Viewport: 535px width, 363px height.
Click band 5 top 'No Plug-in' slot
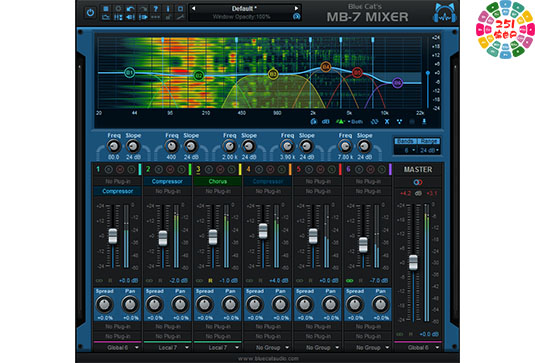[318, 181]
